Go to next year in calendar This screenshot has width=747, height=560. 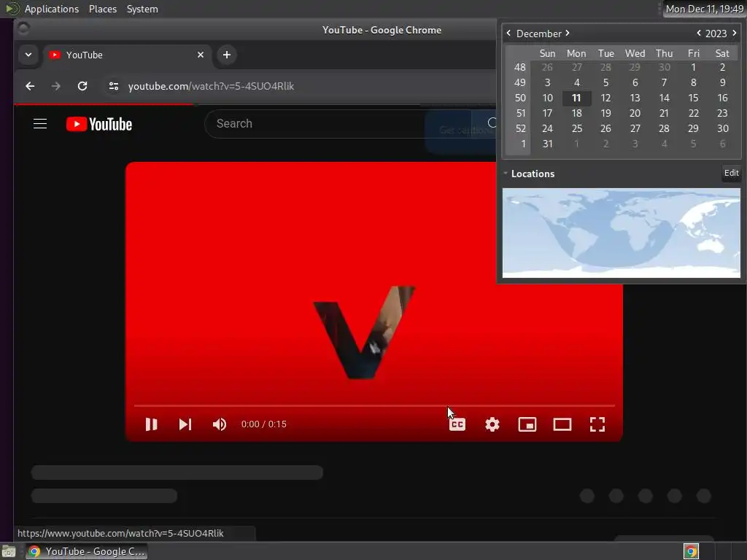[734, 33]
